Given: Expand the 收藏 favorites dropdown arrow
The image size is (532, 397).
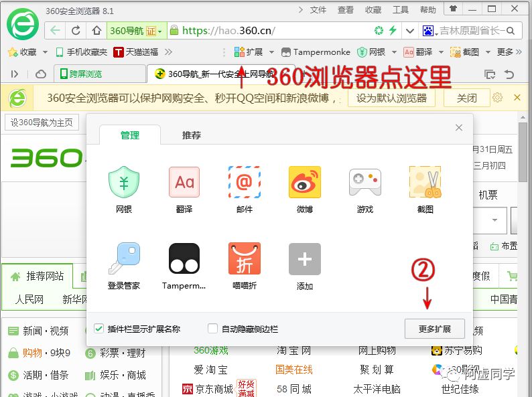Looking at the screenshot, I should [x=45, y=52].
